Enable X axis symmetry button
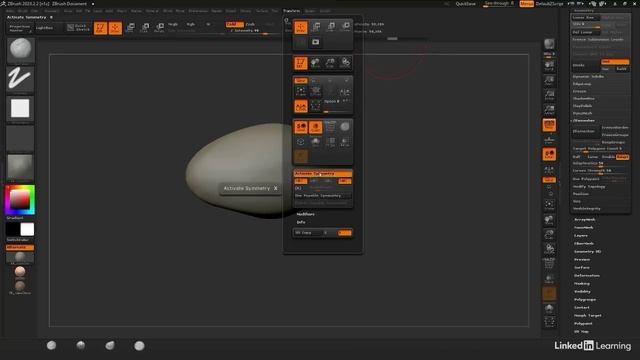The height and width of the screenshot is (360, 640). pyautogui.click(x=300, y=181)
